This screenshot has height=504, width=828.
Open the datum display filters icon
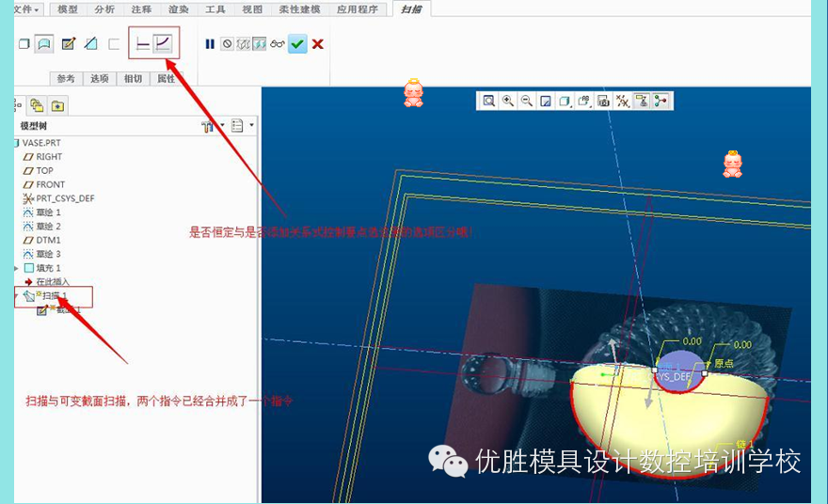pyautogui.click(x=623, y=101)
